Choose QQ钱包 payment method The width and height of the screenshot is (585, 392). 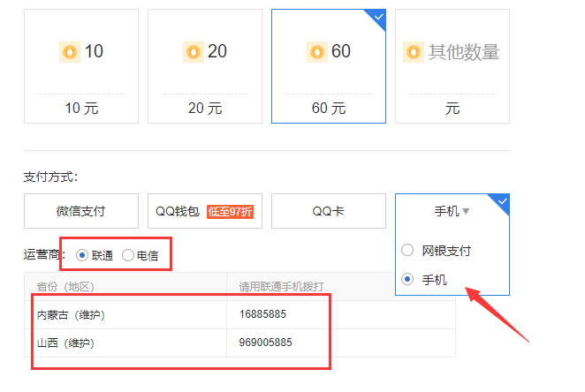[x=205, y=211]
